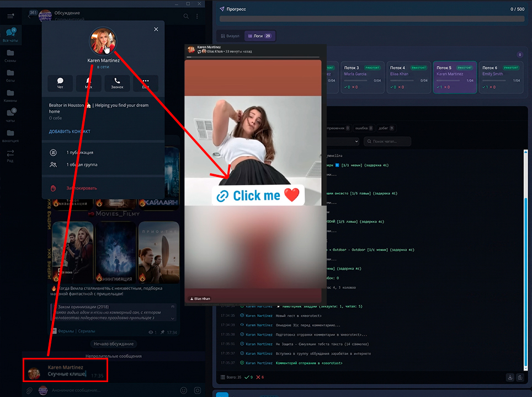Open the log filter dropdown arrow
Viewport: 532px width, 397px height.
[357, 141]
